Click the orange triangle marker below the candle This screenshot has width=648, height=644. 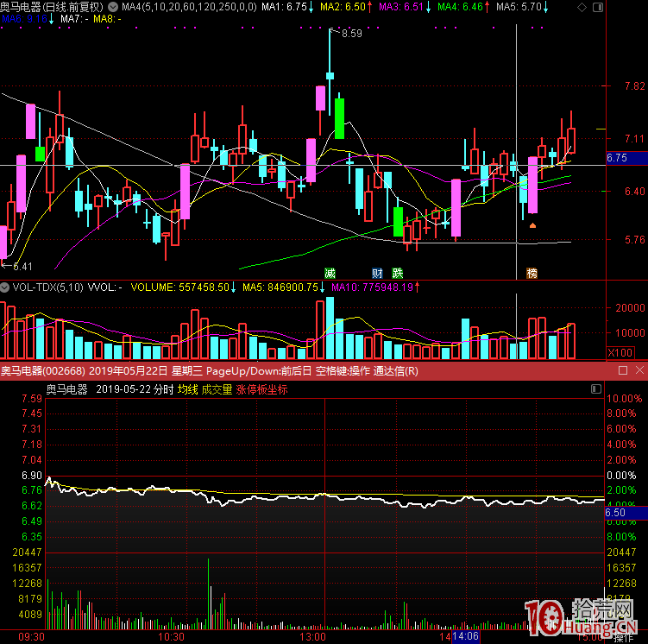coord(532,225)
